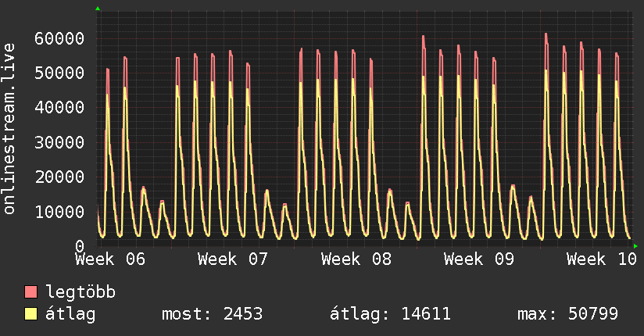
Task: Click the max: 50799 statistic
Action: [567, 314]
